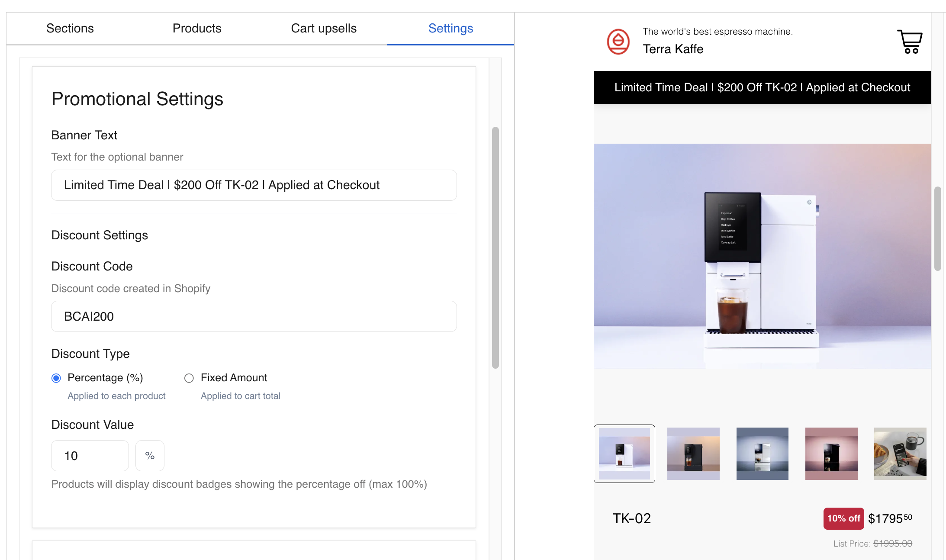
Task: Click the settings panel vertical scrollbar
Action: pos(496,248)
